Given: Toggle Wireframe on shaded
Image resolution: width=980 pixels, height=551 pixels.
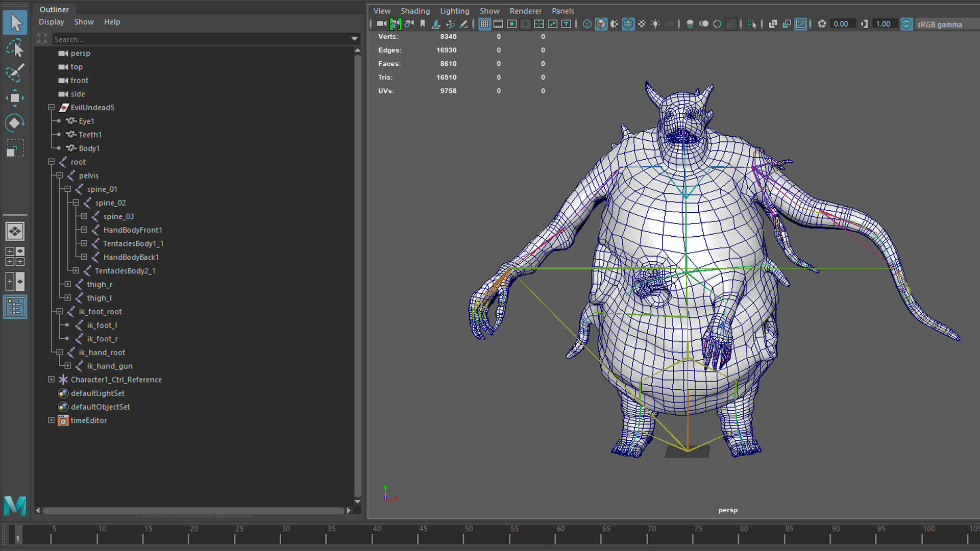Looking at the screenshot, I should [628, 24].
